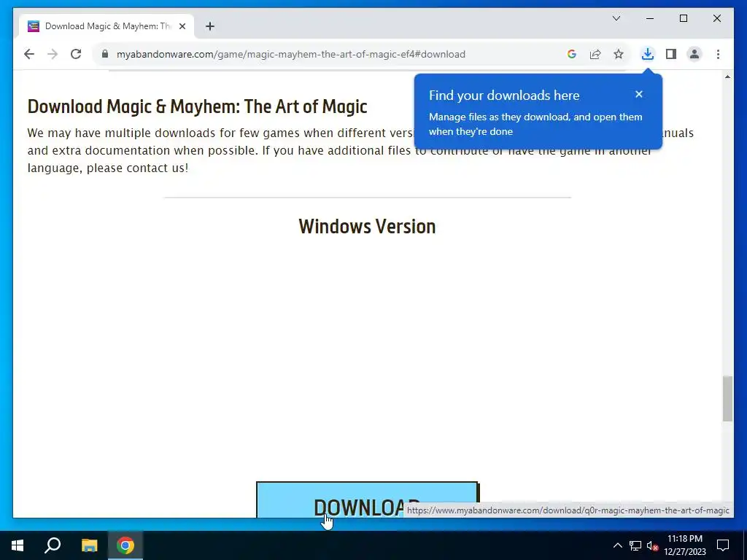Open the Windows Start menu
The width and height of the screenshot is (747, 560).
tap(18, 545)
